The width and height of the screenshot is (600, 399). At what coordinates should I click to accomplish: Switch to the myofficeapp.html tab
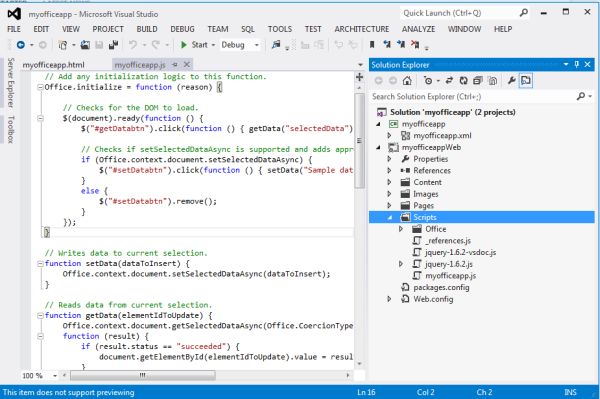pyautogui.click(x=54, y=65)
